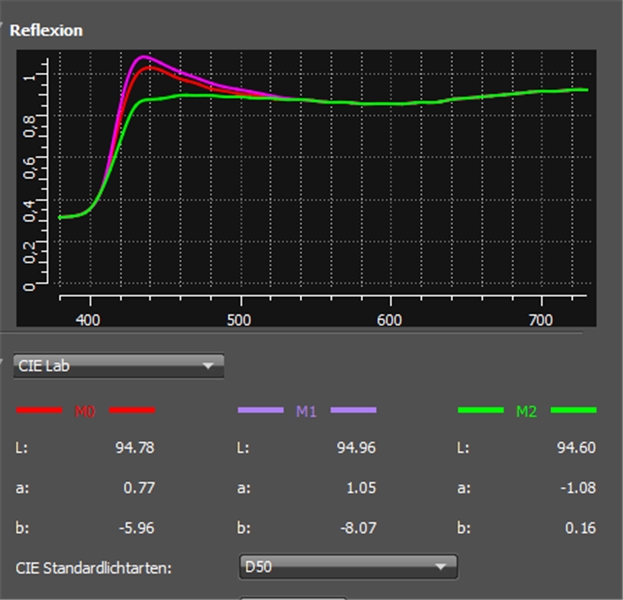Click the 700 mark on wavelength axis

541,319
